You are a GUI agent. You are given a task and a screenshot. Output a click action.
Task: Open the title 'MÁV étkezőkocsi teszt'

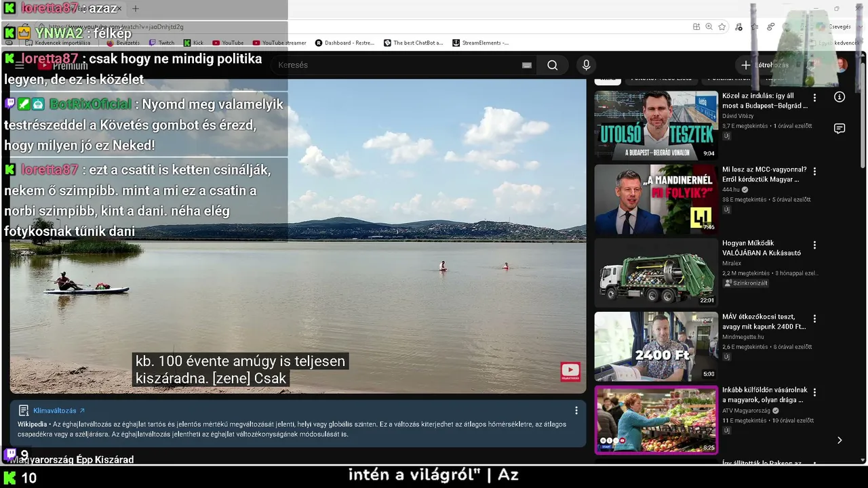coord(764,321)
